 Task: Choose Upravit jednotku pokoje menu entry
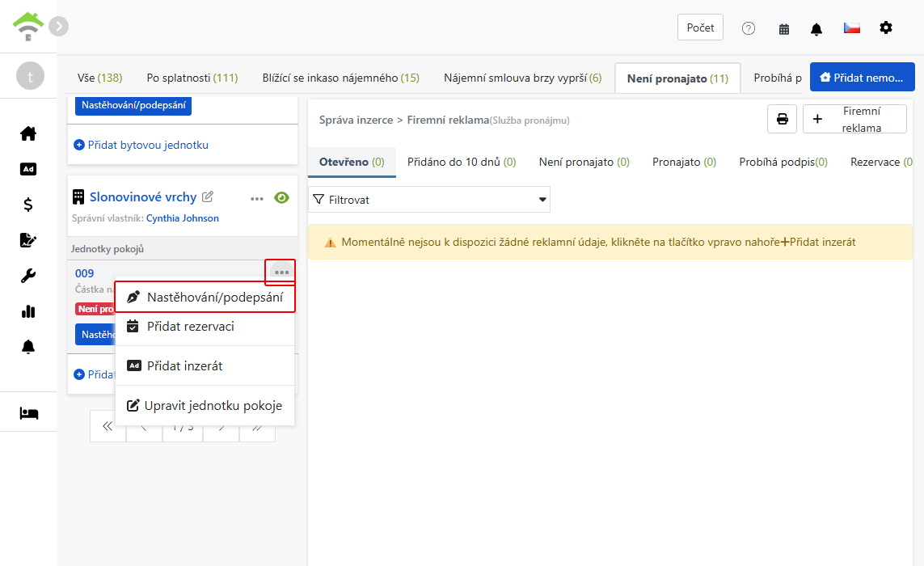[205, 406]
